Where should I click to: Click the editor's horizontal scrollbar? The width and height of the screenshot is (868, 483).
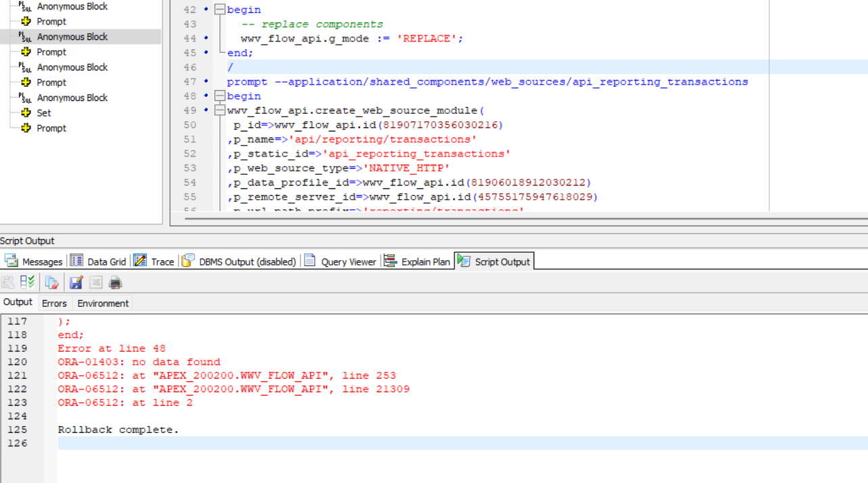474,219
